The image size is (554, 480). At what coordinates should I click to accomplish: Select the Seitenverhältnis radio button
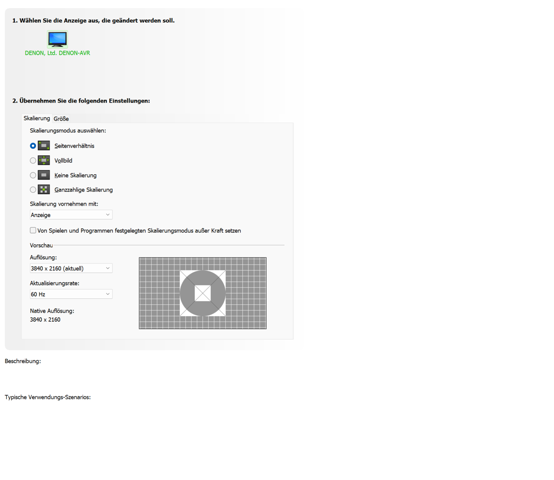tap(33, 146)
